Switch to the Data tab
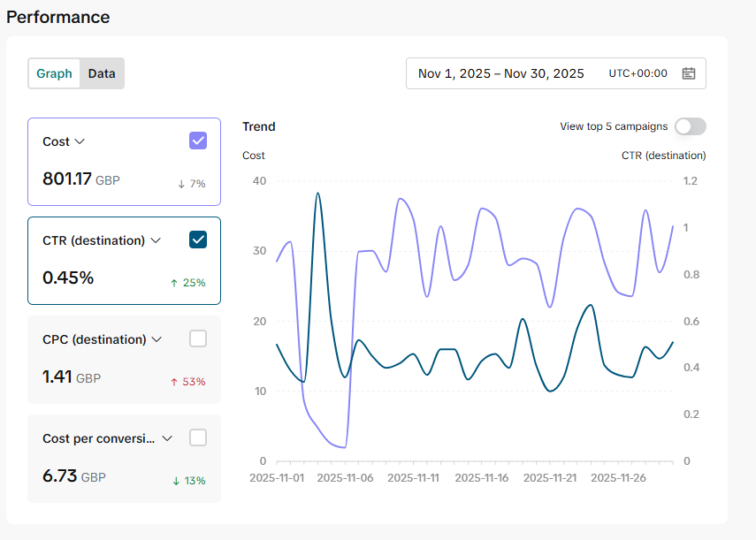756x540 pixels. coord(102,73)
